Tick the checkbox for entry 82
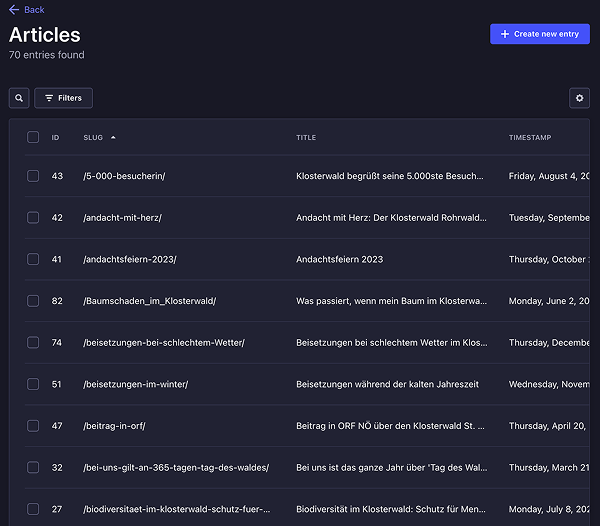600x526 pixels. pyautogui.click(x=33, y=301)
